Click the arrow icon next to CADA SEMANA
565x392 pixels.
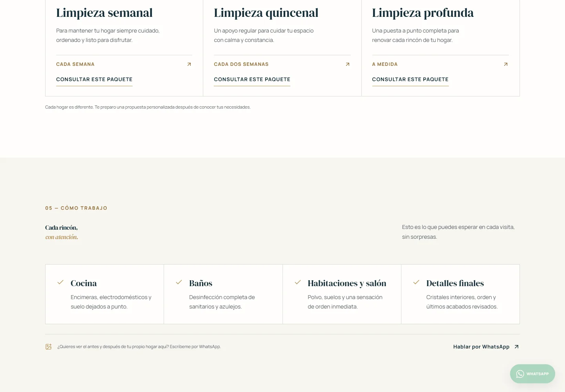click(x=189, y=64)
